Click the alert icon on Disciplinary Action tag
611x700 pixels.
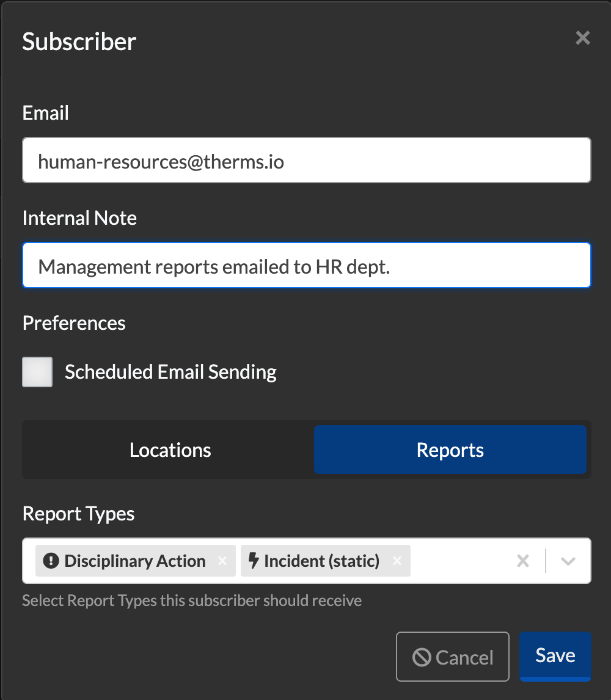(x=49, y=561)
